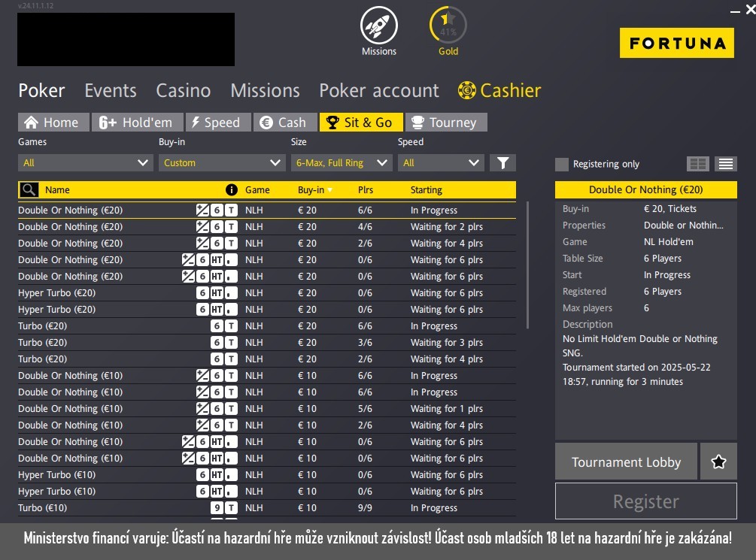Click the 'Waiting for 1 plrs' status cell
This screenshot has height=560, width=756.
(447, 409)
